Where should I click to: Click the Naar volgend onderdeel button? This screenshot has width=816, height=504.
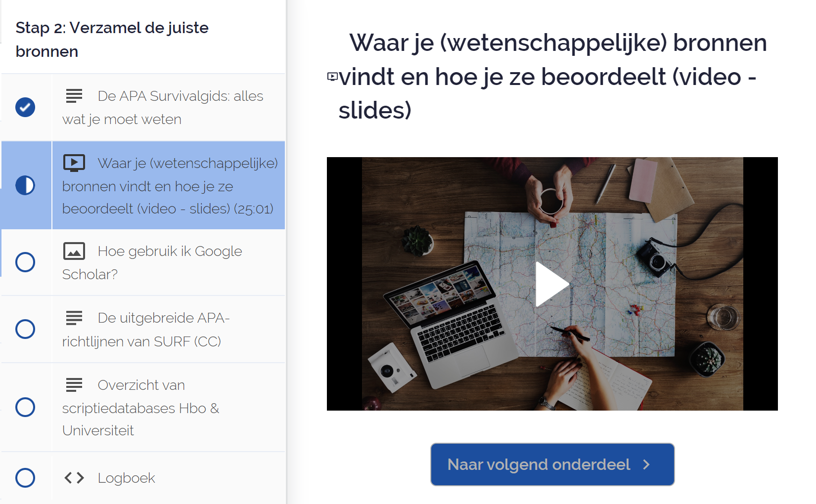(552, 464)
